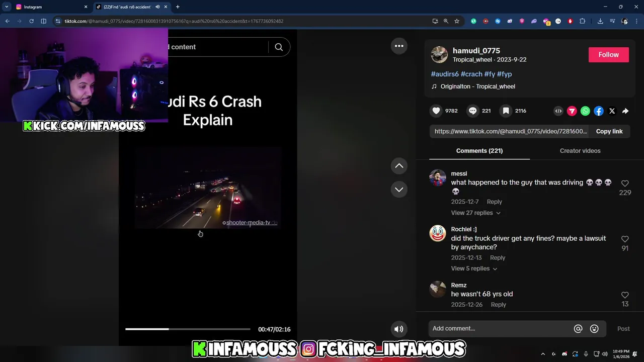Click the search magnifier icon above the video
Screen dimensions: 644x362
tap(279, 47)
